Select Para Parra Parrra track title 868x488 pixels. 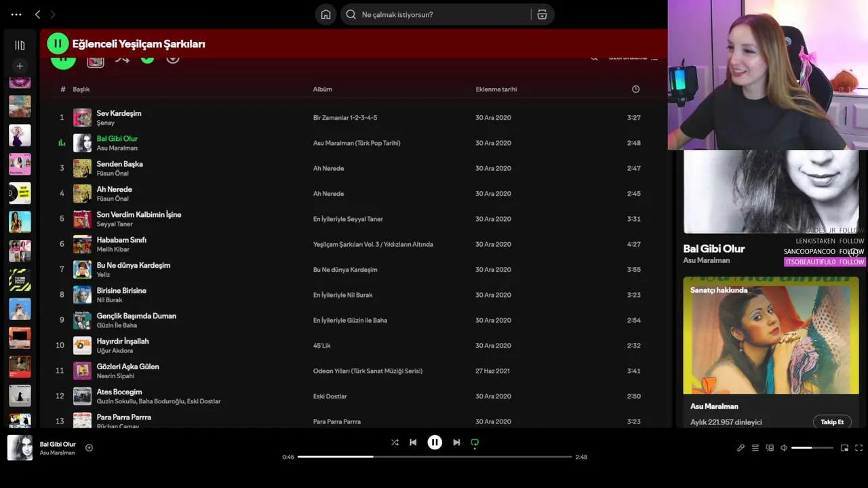[124, 417]
